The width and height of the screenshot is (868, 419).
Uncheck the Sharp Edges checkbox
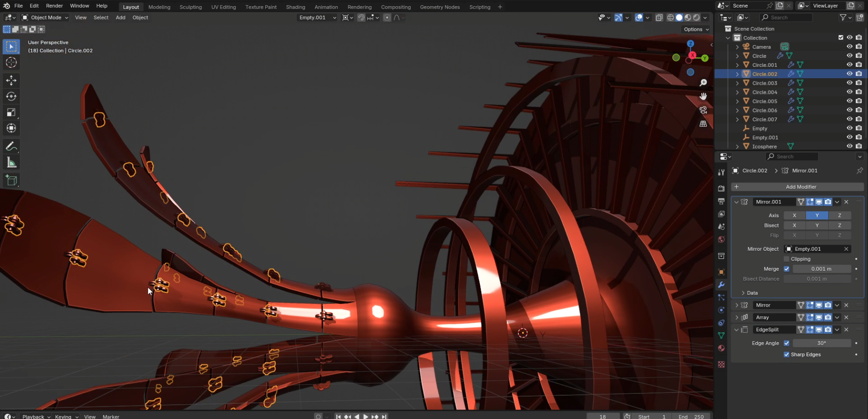[x=787, y=355]
